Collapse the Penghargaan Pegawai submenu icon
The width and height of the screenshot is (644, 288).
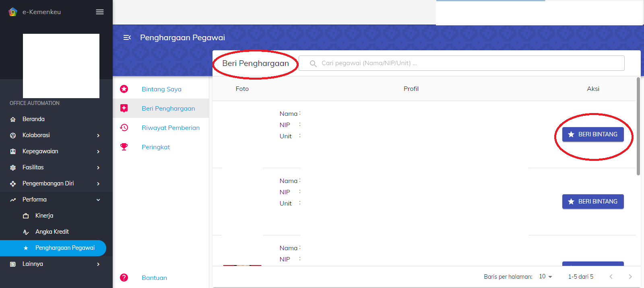(127, 37)
